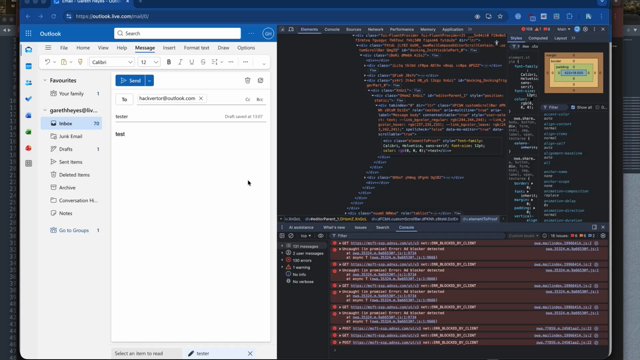The width and height of the screenshot is (640, 360).
Task: Open the Mail icon in Outlook sidebar
Action: (28, 49)
